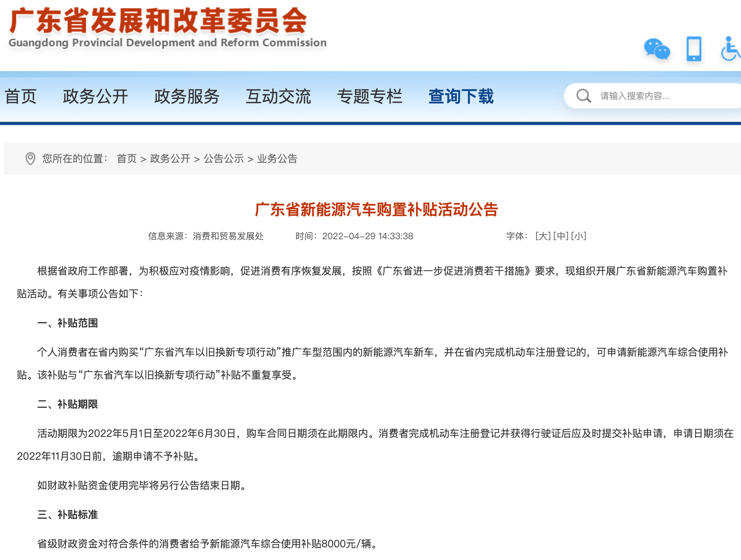Open the 互动交流 navigation menu
741x560 pixels.
click(278, 96)
